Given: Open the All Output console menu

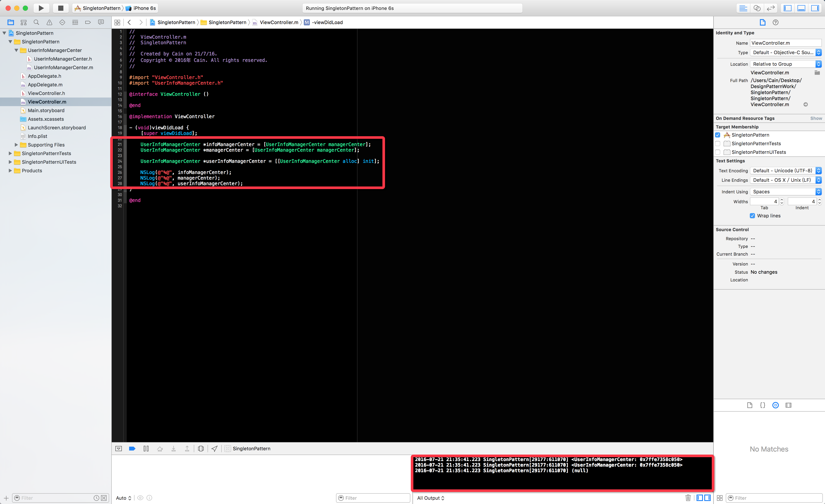Looking at the screenshot, I should [x=431, y=498].
